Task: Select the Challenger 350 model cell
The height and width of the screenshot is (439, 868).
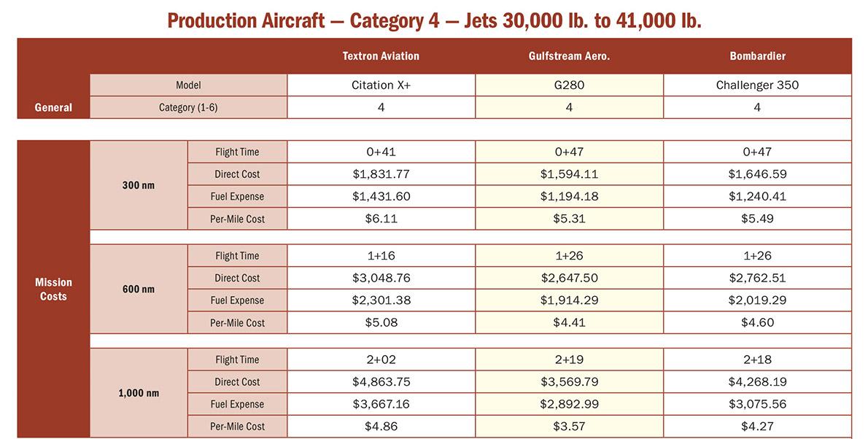Action: (757, 85)
